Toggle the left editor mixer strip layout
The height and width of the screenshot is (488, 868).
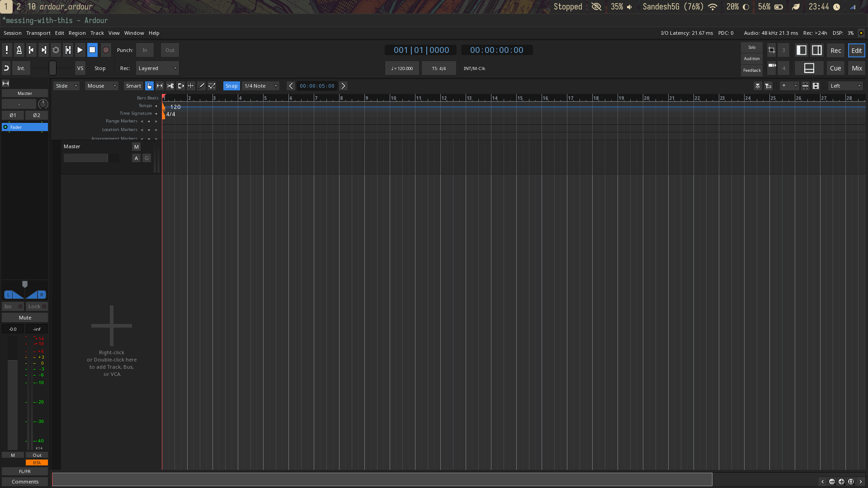802,50
